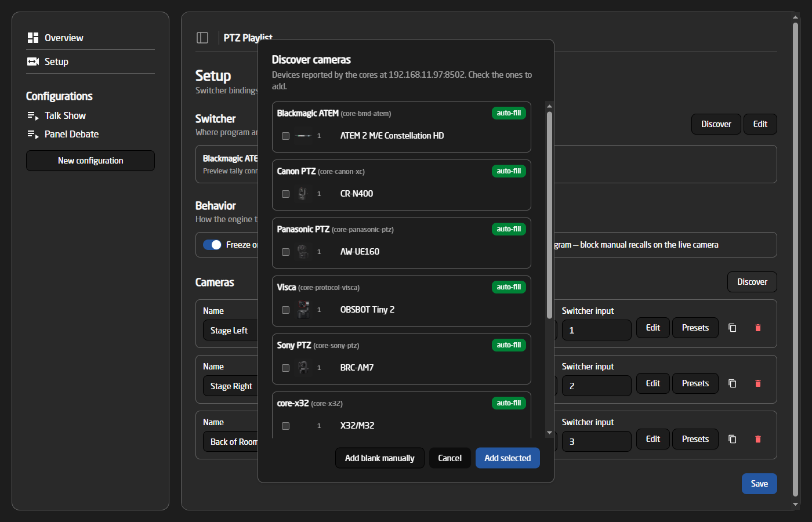The width and height of the screenshot is (812, 522).
Task: Click the dialog list scrollbar thumb
Action: tap(549, 215)
